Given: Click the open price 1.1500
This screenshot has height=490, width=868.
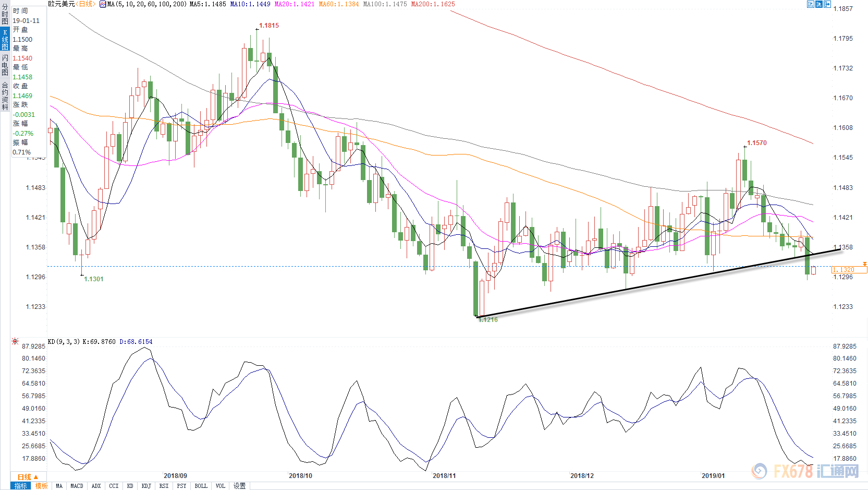Looking at the screenshot, I should pyautogui.click(x=22, y=40).
